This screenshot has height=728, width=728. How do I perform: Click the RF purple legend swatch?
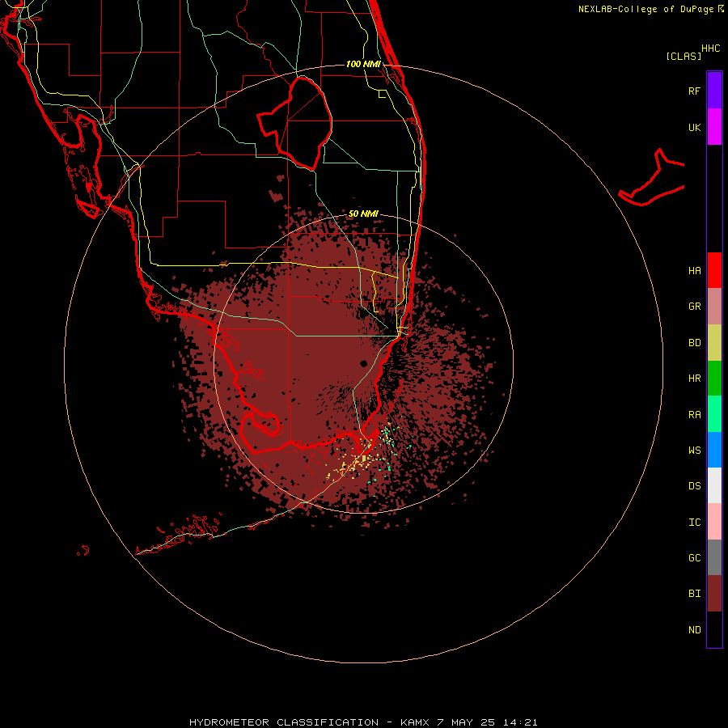pos(714,91)
